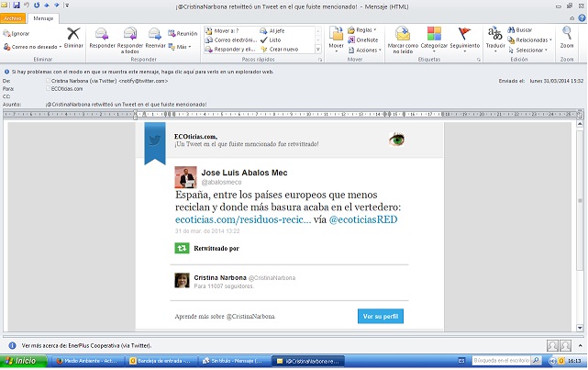Click the Jose Luis Abalos Mec name

(244, 173)
